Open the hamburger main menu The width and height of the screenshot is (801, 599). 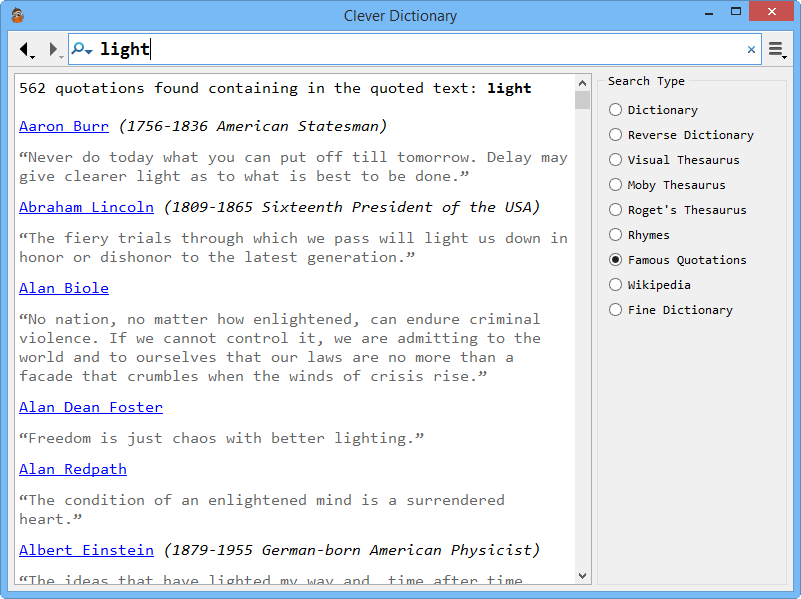pos(776,49)
